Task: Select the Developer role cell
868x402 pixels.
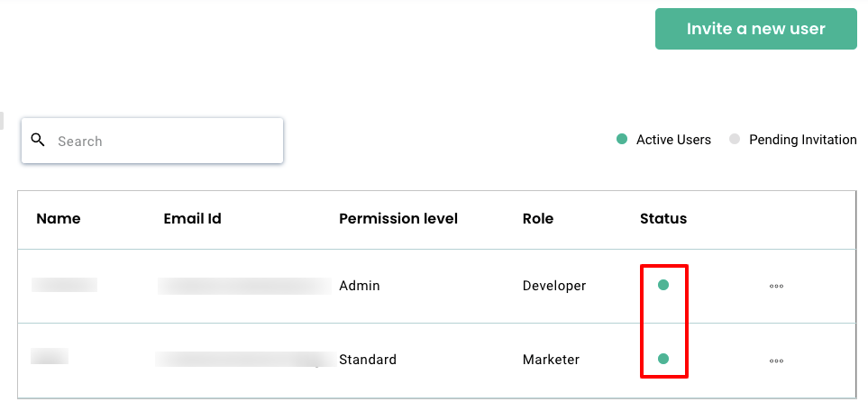Action: click(554, 286)
